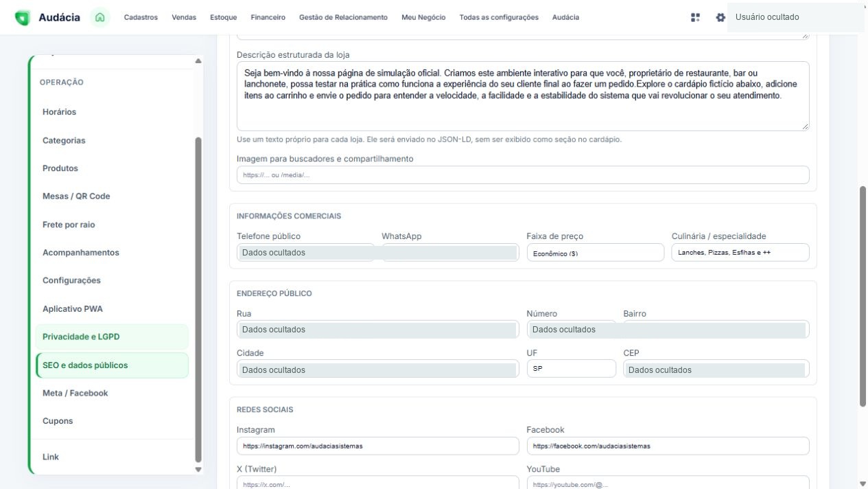The width and height of the screenshot is (868, 489).
Task: Click the UF field showing SP
Action: tap(572, 369)
